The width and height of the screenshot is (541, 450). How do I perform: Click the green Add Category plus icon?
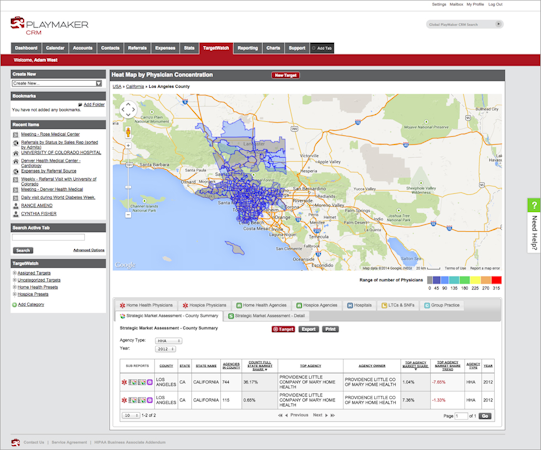coord(14,305)
